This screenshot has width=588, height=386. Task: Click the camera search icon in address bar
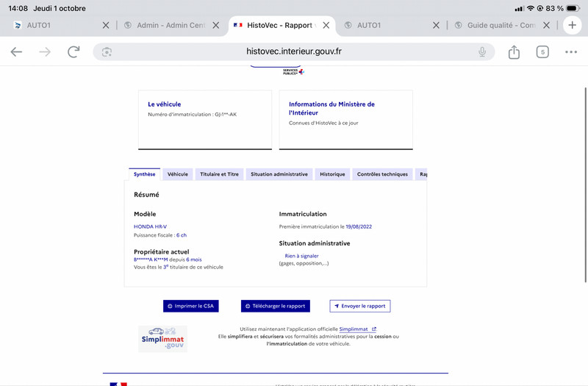[107, 51]
